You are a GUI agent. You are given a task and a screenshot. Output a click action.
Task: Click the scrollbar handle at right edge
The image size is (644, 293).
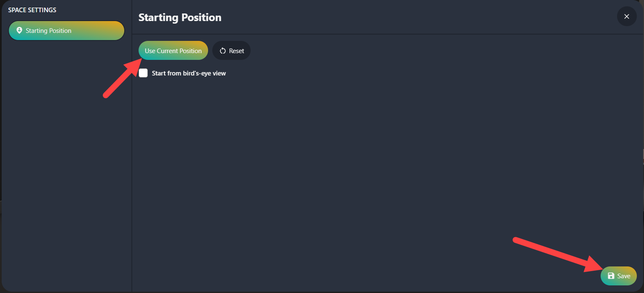[643, 154]
